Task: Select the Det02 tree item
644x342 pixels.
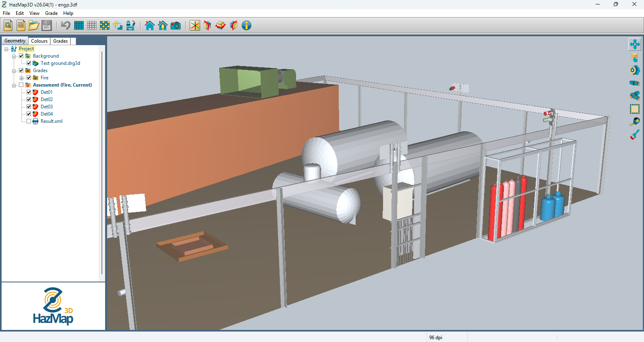Action: point(47,99)
